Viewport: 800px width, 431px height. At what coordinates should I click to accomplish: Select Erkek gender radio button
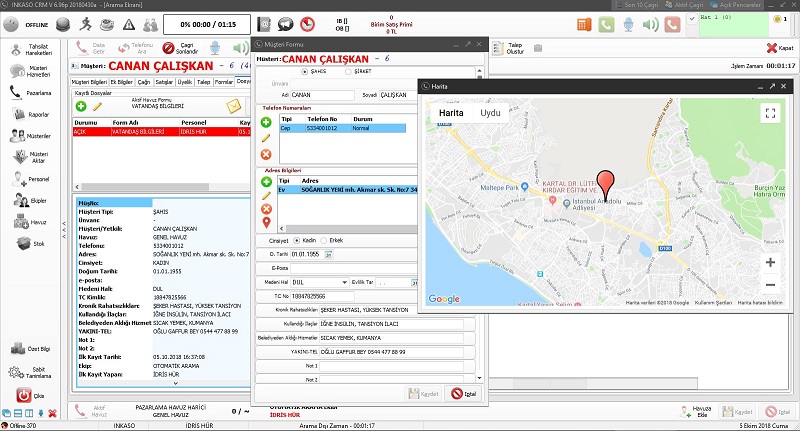tap(323, 240)
